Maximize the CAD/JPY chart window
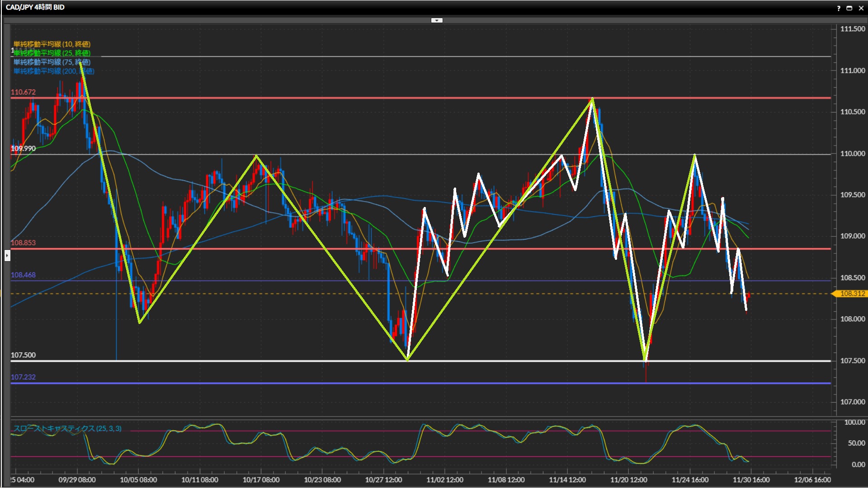The width and height of the screenshot is (868, 488). (x=849, y=8)
